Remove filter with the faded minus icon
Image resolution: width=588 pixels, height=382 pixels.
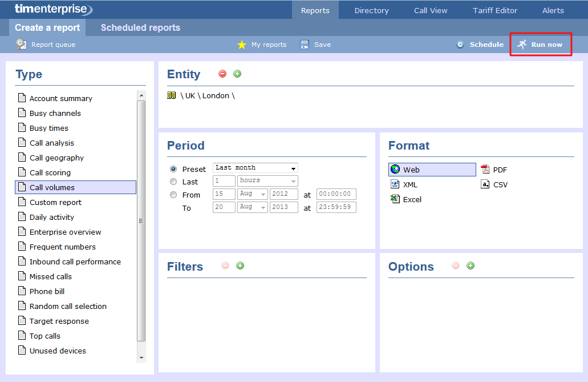(x=225, y=266)
